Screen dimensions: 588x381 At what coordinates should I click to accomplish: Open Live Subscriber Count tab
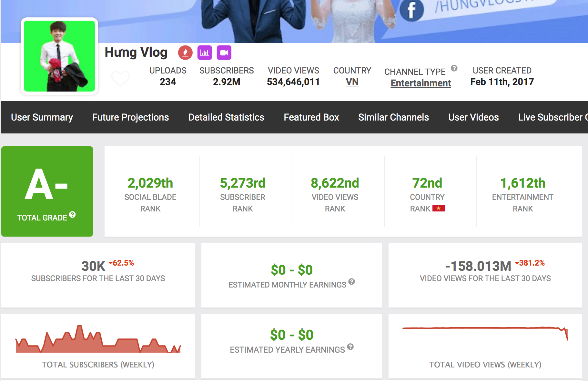click(x=553, y=117)
